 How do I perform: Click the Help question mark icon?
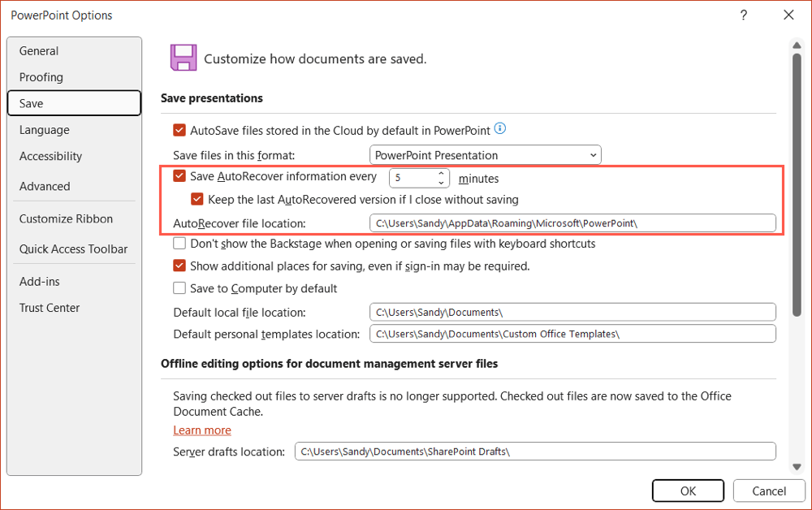[743, 15]
